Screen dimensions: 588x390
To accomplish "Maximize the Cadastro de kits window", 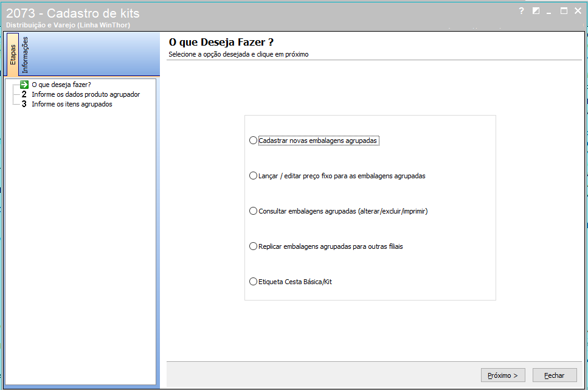I will pos(564,11).
